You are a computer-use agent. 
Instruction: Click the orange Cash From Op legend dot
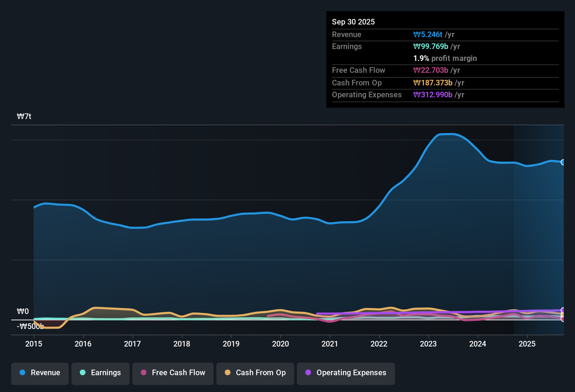(228, 373)
